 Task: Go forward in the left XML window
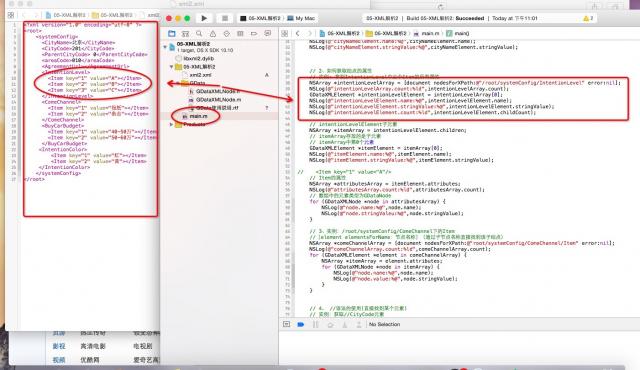click(35, 15)
